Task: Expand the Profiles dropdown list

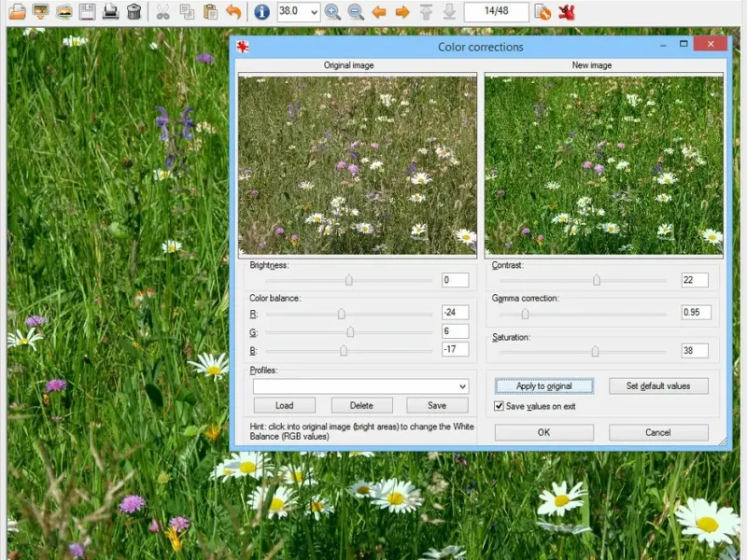Action: point(462,386)
